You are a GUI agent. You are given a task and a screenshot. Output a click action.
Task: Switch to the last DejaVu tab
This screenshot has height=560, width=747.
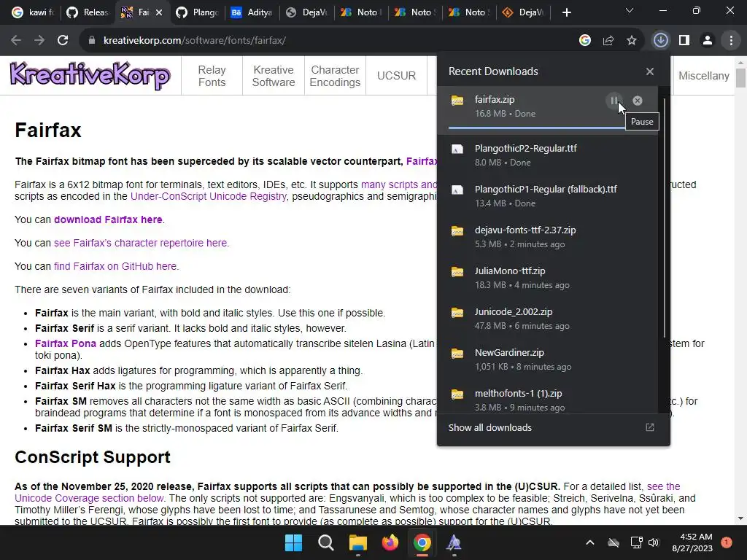tap(522, 12)
